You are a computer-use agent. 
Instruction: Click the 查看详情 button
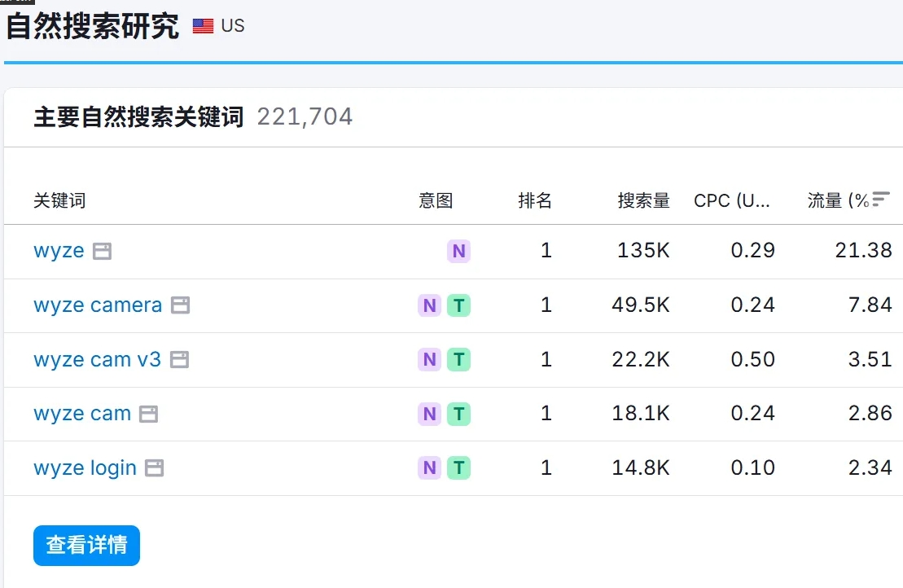pos(86,546)
